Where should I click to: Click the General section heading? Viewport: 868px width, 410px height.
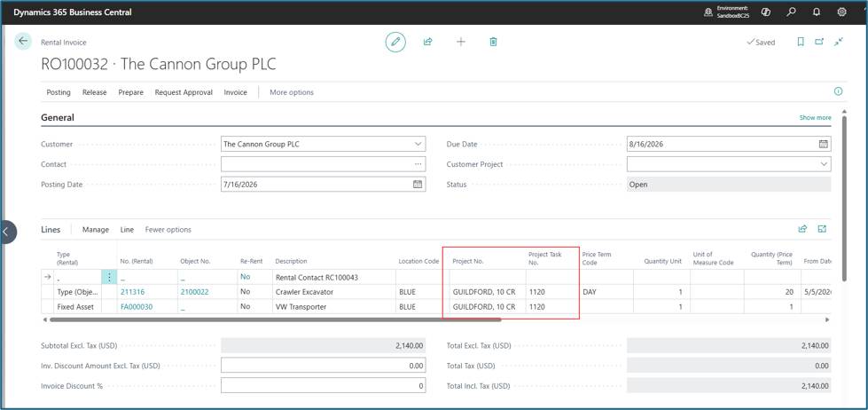[x=58, y=117]
